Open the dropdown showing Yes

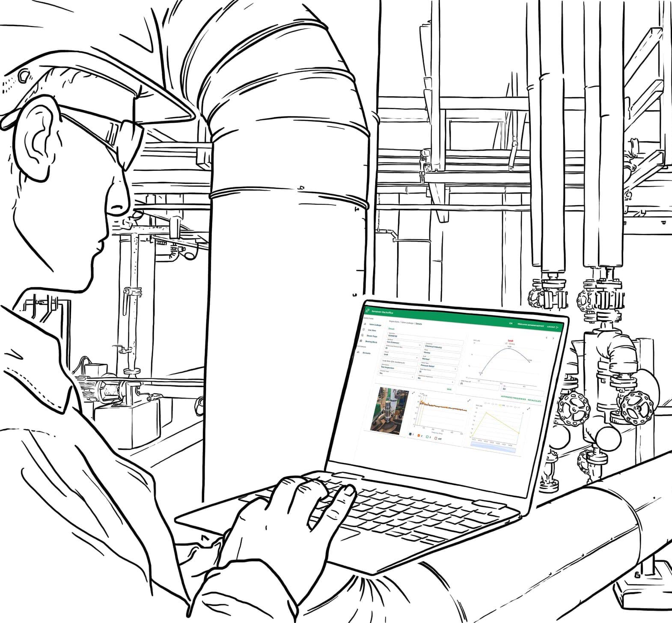pyautogui.click(x=396, y=375)
